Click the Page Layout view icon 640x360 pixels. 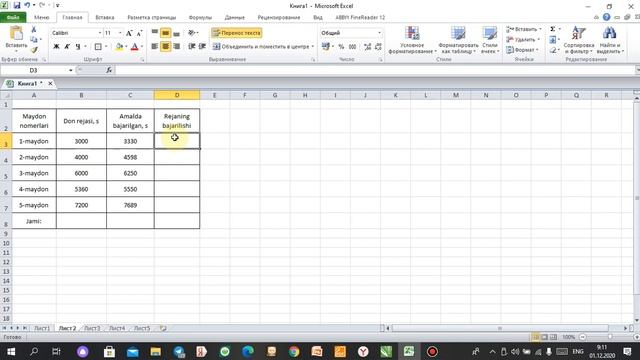544,337
